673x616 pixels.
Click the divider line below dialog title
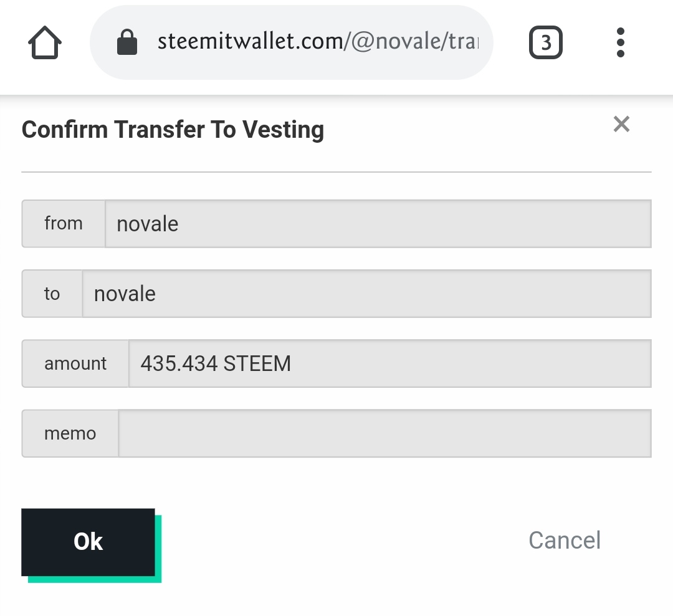pyautogui.click(x=336, y=171)
